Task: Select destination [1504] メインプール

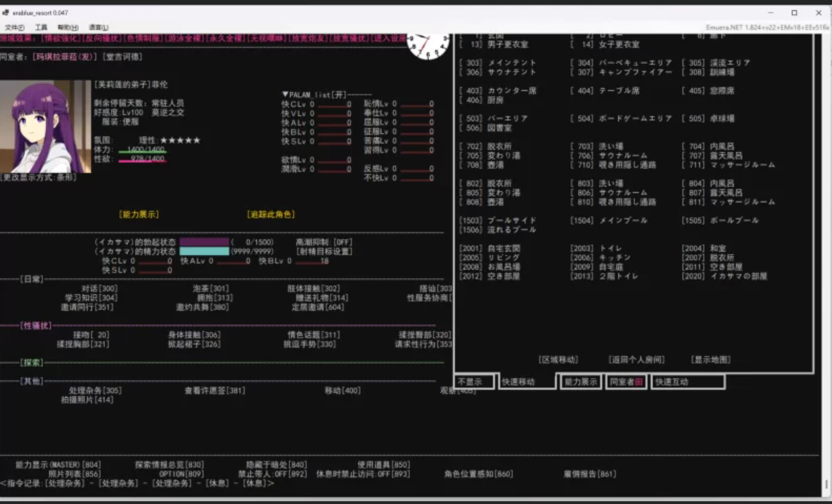Action: point(608,221)
